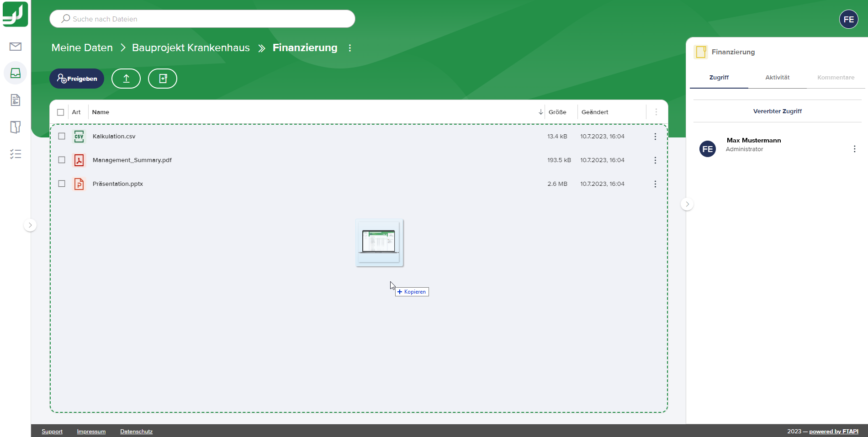Select all files using the header checkbox
The height and width of the screenshot is (437, 868).
coord(61,112)
